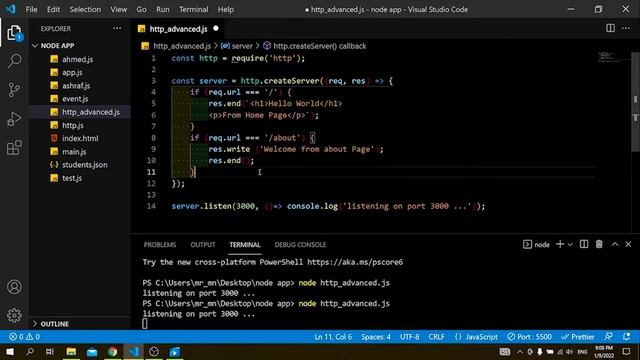Click the editor minimap
640x360 pixels.
(612, 58)
